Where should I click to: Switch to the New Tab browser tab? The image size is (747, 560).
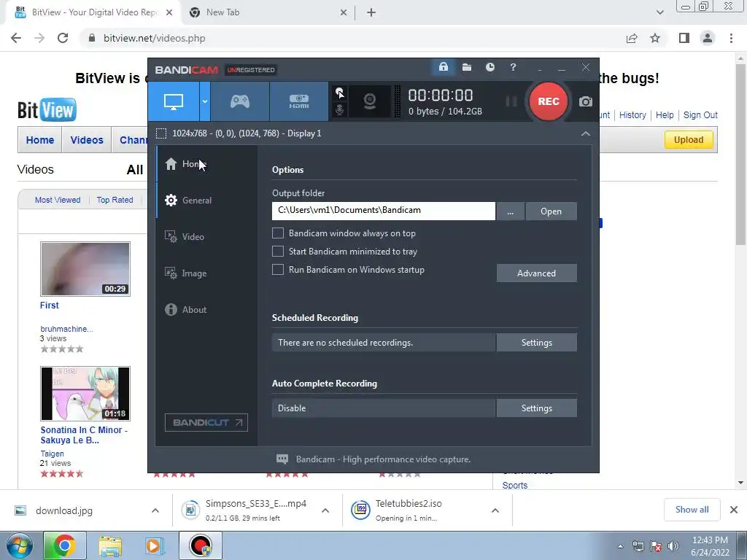(x=268, y=13)
